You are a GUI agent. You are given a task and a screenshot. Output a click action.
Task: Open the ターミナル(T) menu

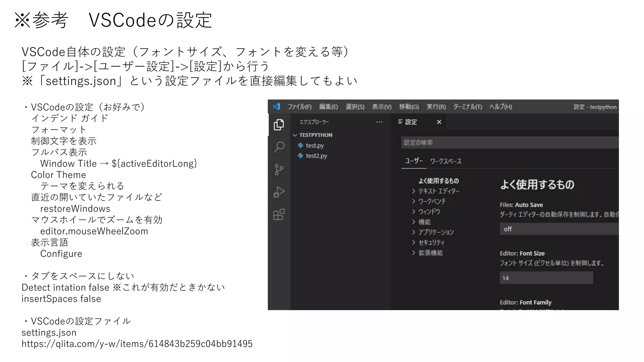click(467, 107)
